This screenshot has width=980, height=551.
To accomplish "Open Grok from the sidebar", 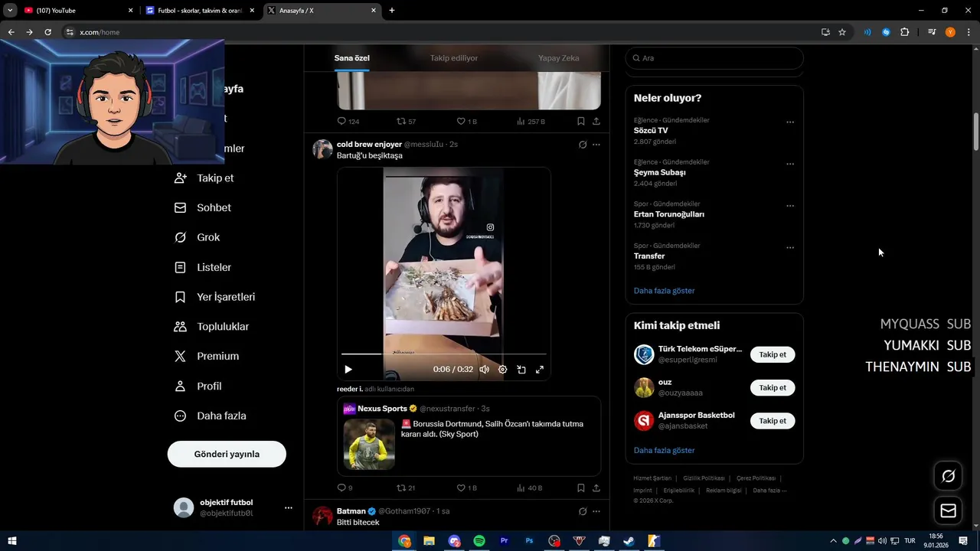I will (198, 237).
